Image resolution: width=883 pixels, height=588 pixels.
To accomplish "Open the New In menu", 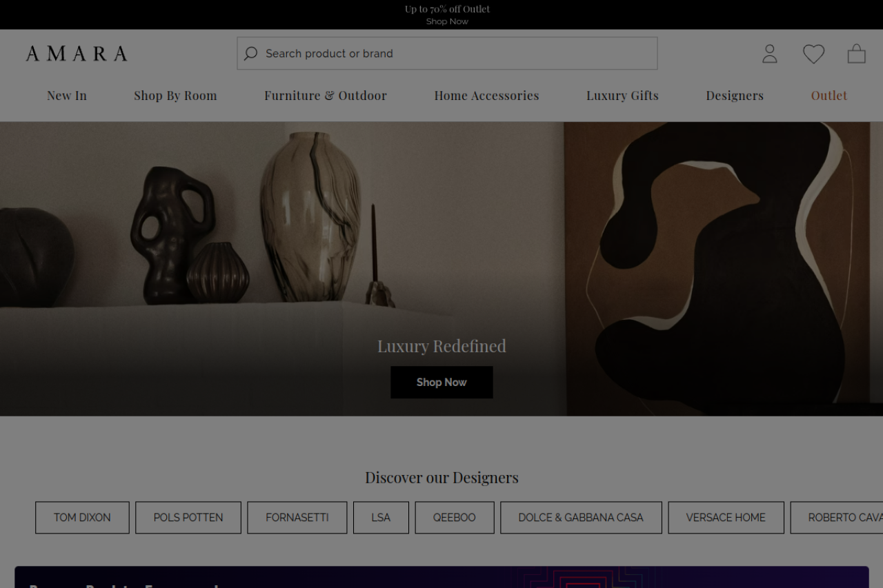I will (x=67, y=96).
